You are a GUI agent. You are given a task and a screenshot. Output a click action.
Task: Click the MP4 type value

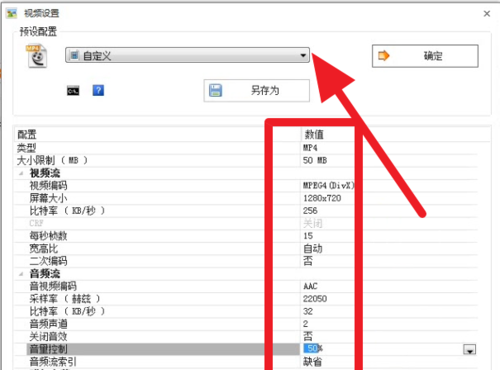pyautogui.click(x=310, y=148)
